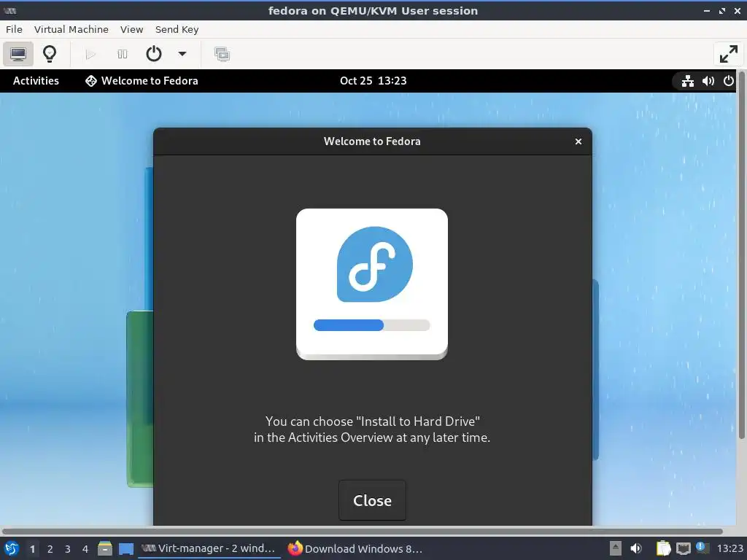Open the Virtual Machine menu
The width and height of the screenshot is (747, 560).
(71, 29)
